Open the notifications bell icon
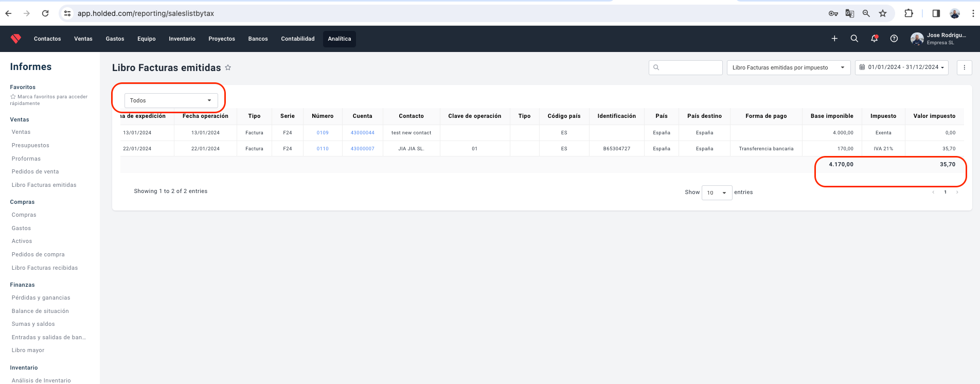Image resolution: width=980 pixels, height=384 pixels. click(874, 39)
